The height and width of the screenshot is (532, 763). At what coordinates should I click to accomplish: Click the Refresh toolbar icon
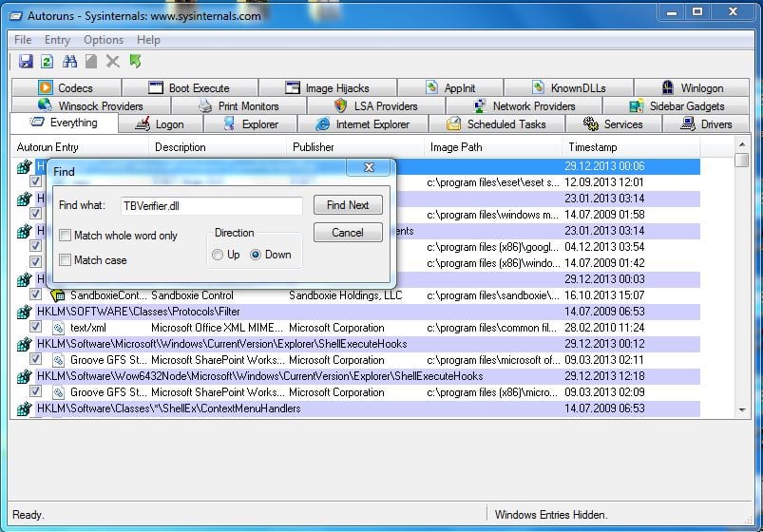(47, 62)
